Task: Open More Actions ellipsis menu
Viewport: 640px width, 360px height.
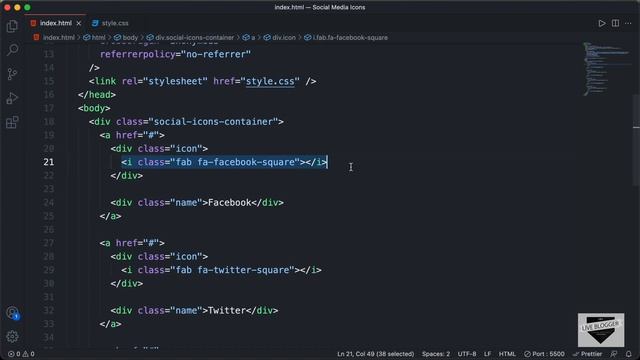Action: pyautogui.click(x=628, y=23)
